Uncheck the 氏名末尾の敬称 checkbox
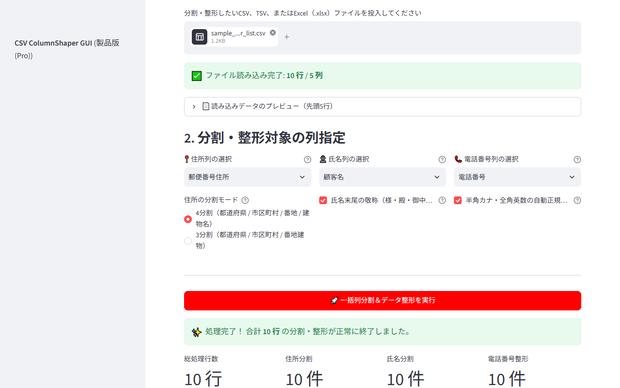Screen dimensions: 620x388 point(323,201)
